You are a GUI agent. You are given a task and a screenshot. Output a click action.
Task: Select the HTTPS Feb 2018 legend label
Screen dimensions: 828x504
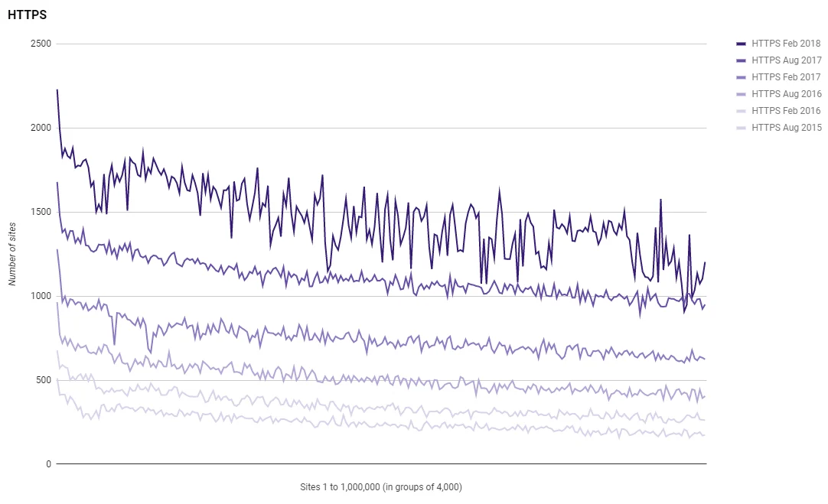[786, 44]
